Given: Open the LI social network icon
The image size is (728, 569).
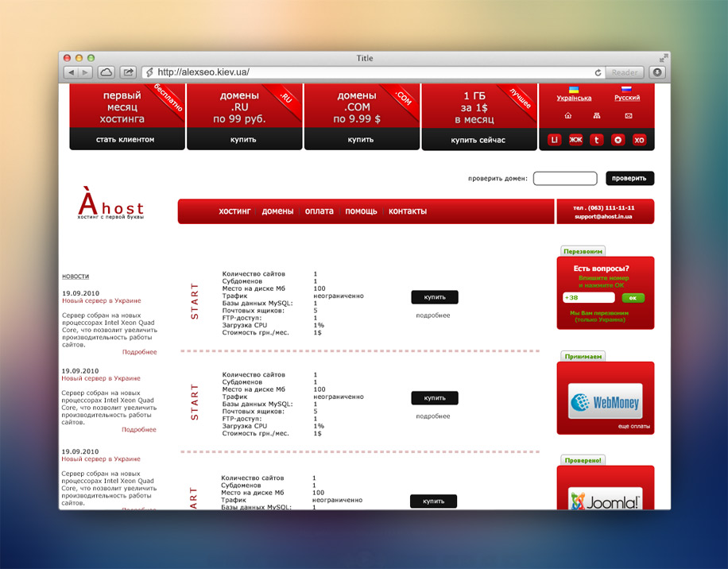Looking at the screenshot, I should click(x=555, y=139).
